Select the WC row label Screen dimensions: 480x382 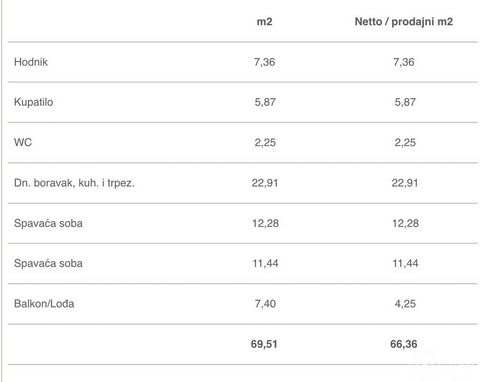(23, 142)
